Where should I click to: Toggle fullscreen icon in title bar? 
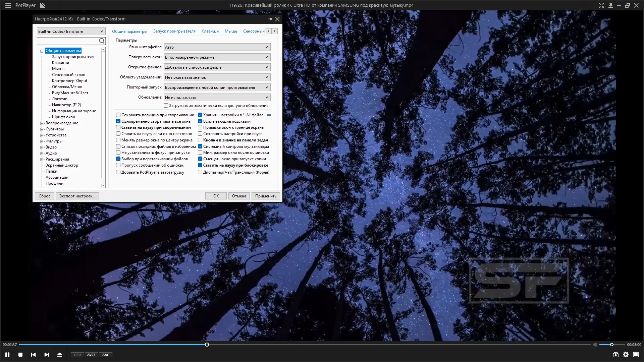tap(601, 5)
